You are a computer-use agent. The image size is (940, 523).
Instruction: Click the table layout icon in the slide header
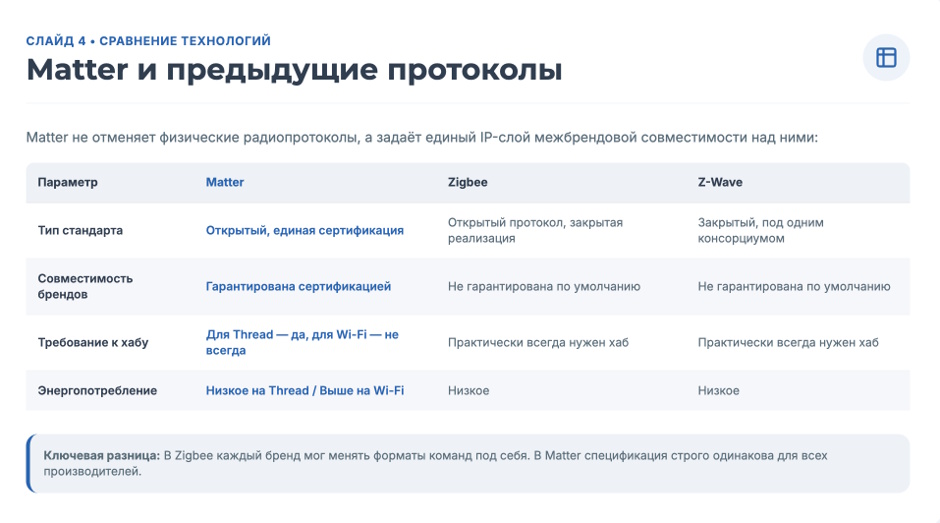click(x=886, y=58)
